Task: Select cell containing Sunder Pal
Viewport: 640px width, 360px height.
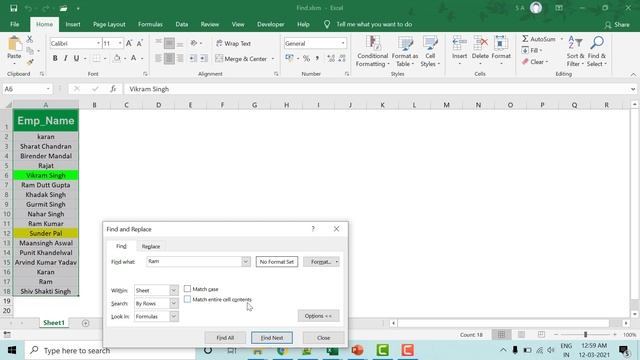Action: [46, 233]
